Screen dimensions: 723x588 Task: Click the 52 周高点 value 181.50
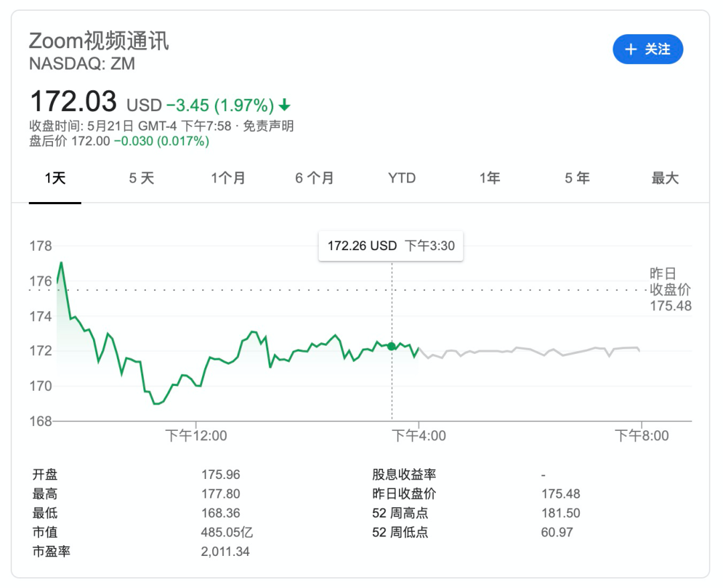click(561, 513)
